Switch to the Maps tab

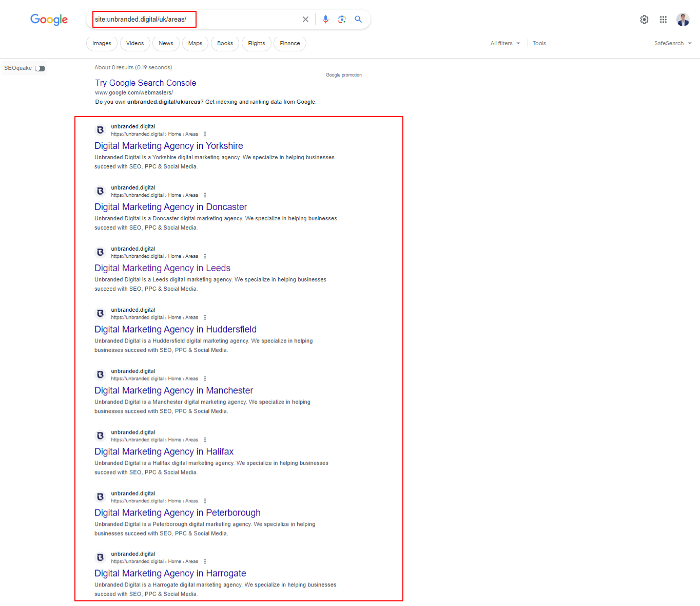(195, 43)
